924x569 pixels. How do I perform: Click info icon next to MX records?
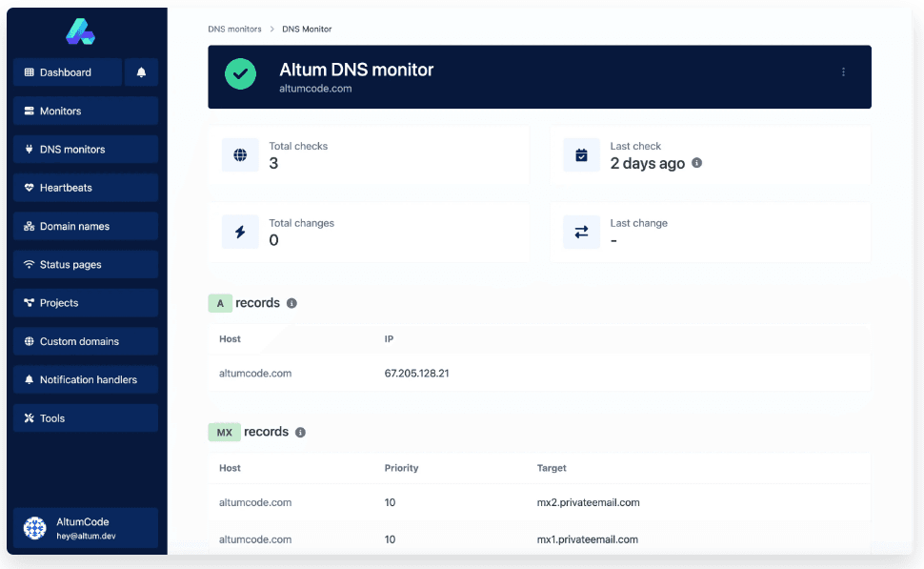pos(300,432)
